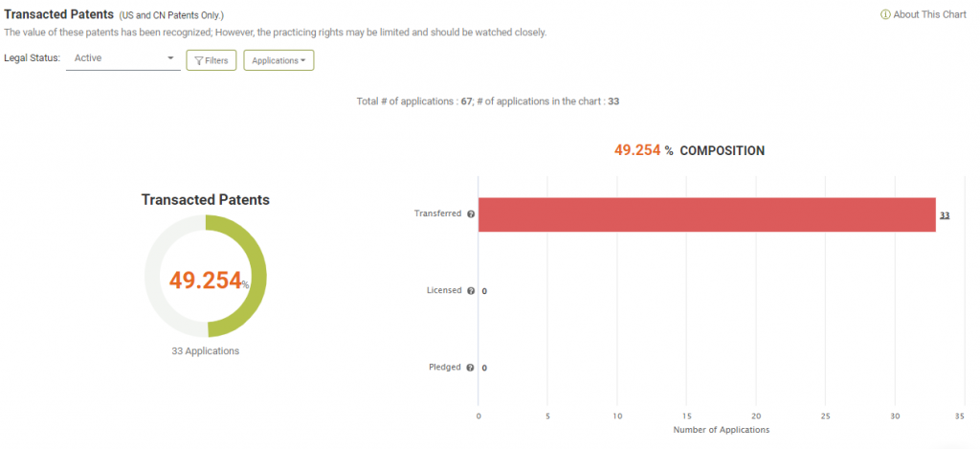Click the help icon beside Pledged

(471, 368)
